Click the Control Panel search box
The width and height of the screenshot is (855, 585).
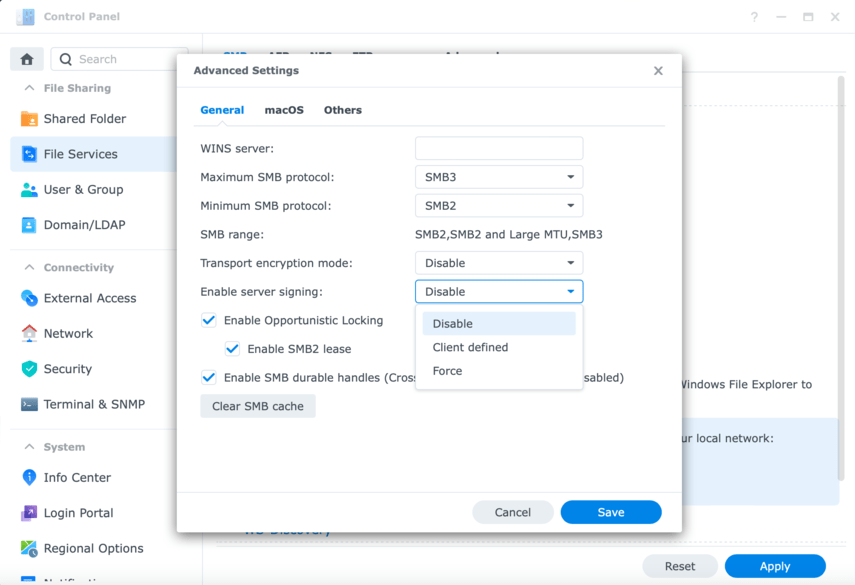(x=119, y=59)
